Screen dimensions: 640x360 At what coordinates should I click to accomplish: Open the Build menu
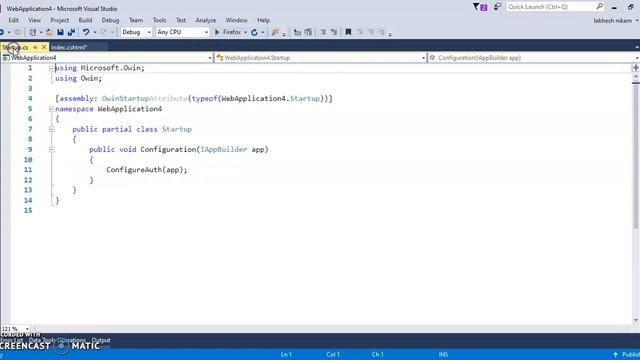[85, 20]
